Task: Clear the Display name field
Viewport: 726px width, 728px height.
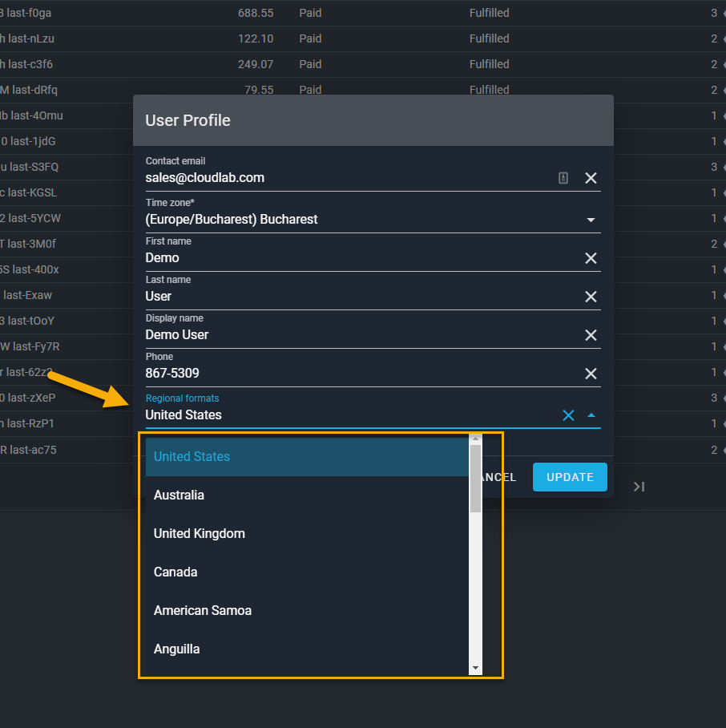Action: [x=591, y=335]
